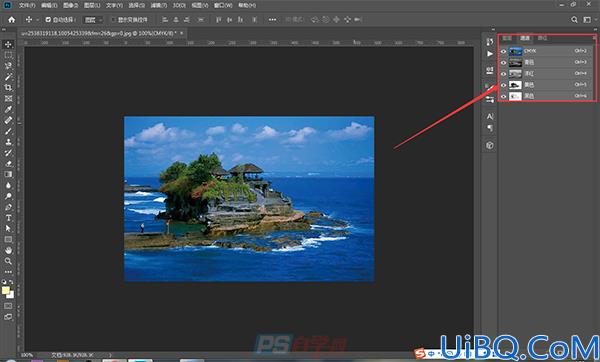
Task: Toggle Quick Mask mode
Action: point(8,306)
